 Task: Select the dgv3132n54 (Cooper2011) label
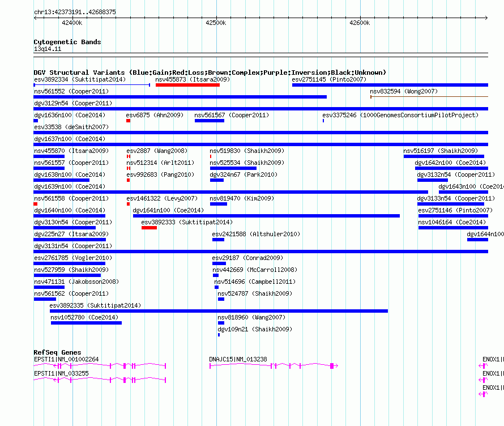456,174
